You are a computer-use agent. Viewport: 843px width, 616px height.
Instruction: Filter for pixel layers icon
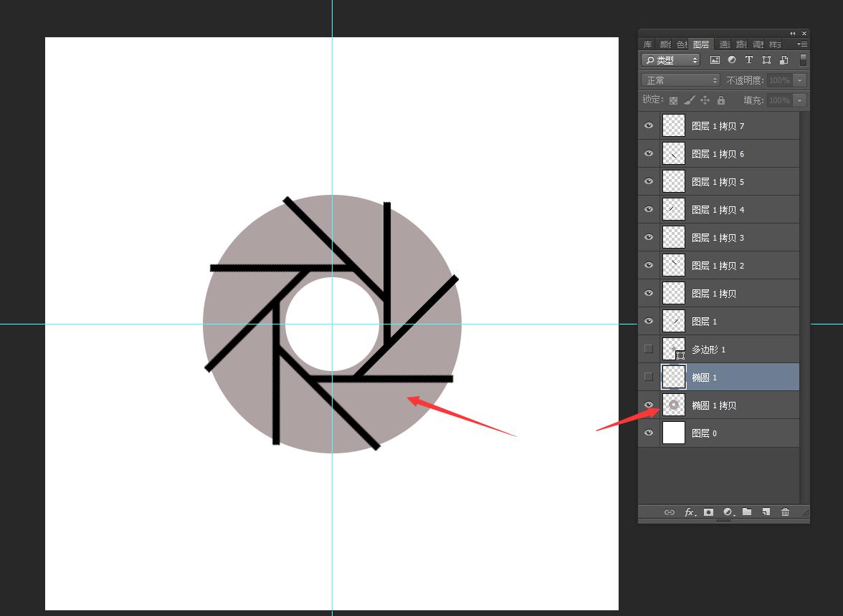(x=715, y=60)
